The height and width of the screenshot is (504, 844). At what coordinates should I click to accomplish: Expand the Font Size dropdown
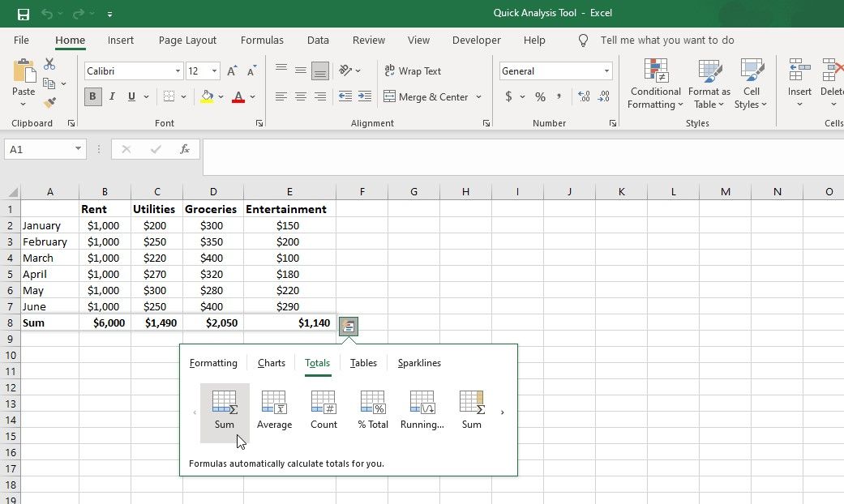(216, 70)
